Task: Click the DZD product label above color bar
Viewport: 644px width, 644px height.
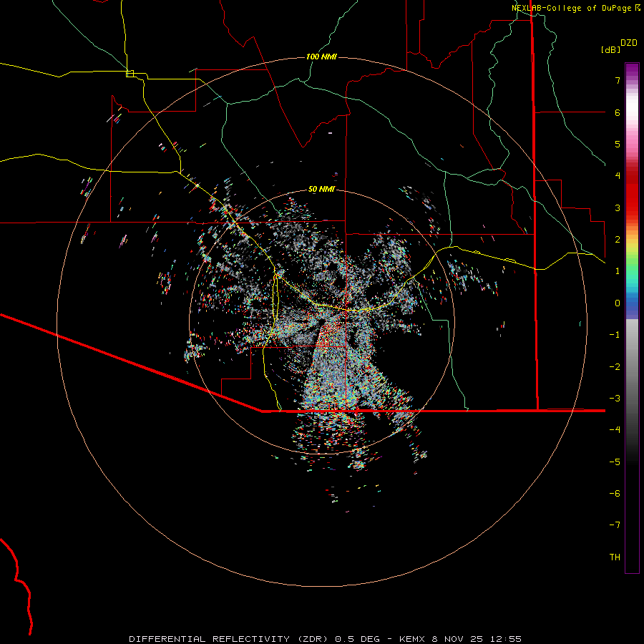Action: pos(629,43)
